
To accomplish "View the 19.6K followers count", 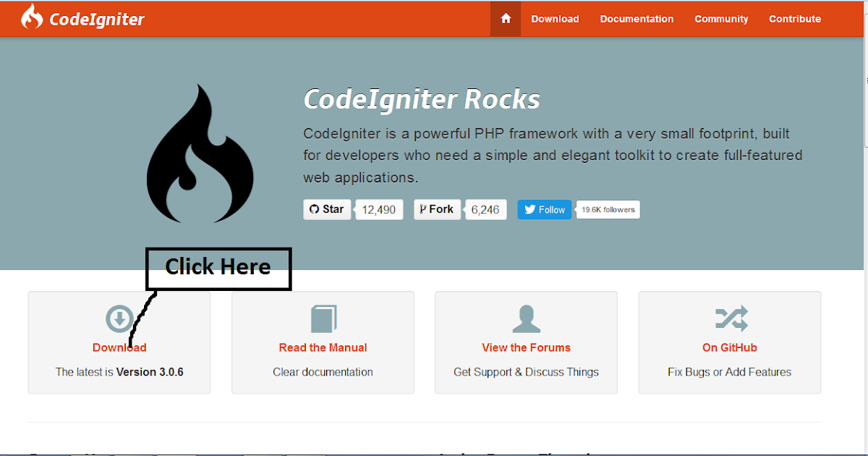I will pyautogui.click(x=608, y=209).
